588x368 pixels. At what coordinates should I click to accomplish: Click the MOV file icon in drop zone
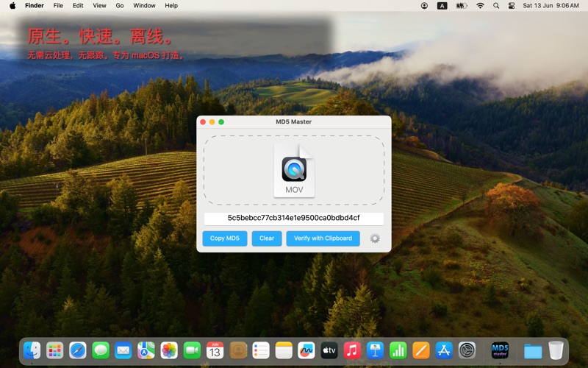click(294, 171)
